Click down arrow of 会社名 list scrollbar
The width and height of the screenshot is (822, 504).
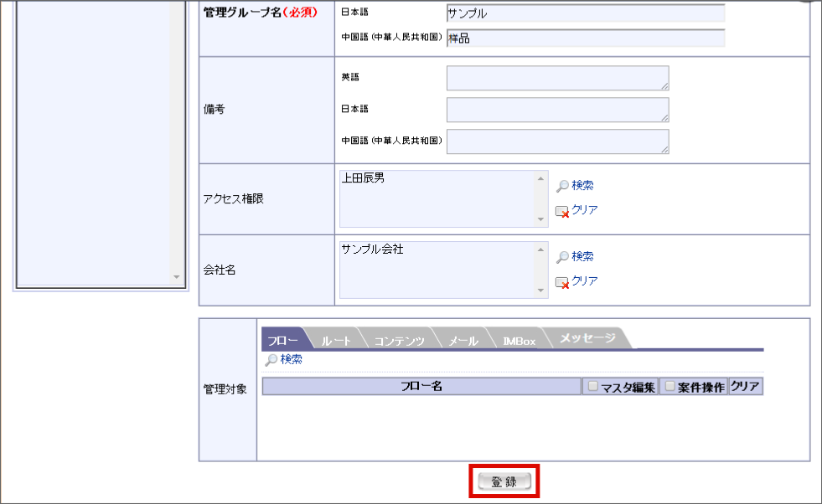click(540, 291)
